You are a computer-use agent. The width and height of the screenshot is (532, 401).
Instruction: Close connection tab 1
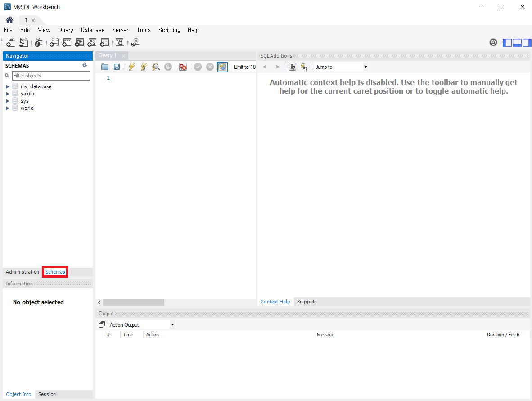[x=33, y=20]
